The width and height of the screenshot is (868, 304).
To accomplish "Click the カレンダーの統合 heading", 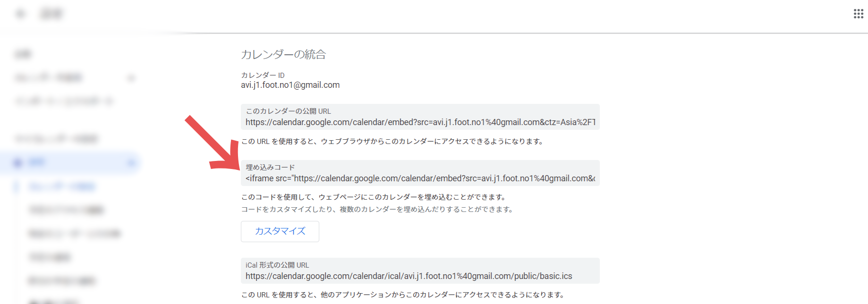I will click(x=283, y=54).
